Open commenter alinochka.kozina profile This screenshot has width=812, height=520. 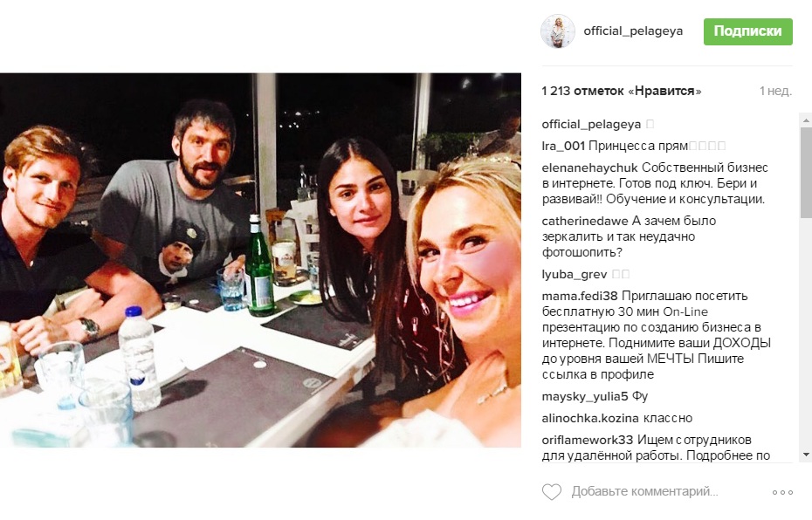pyautogui.click(x=590, y=418)
